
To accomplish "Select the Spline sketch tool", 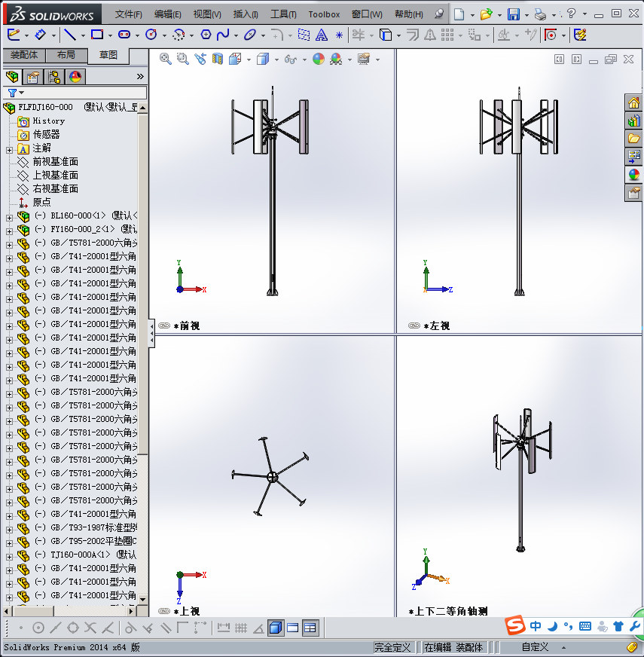I will pyautogui.click(x=223, y=35).
